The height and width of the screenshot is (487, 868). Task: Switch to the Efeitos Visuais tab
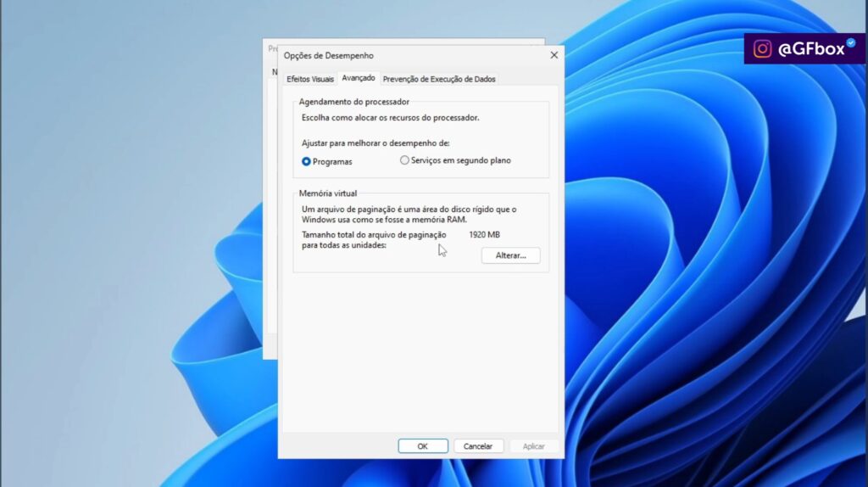310,79
